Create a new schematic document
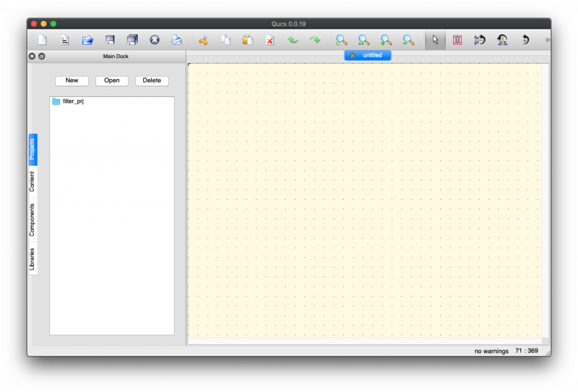The image size is (578, 392). (x=43, y=40)
